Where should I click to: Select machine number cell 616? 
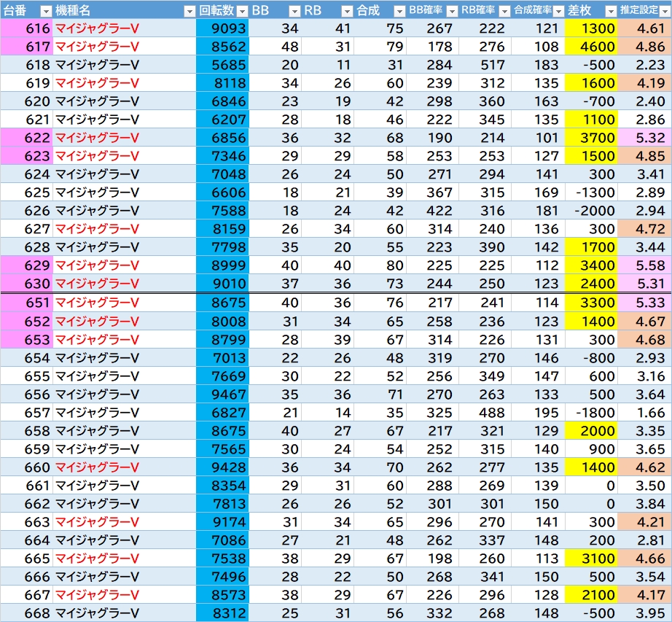pos(27,29)
